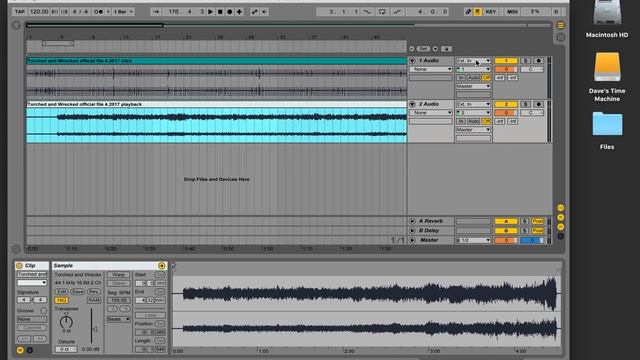
Task: Start playback with the Play button
Action: pos(211,12)
